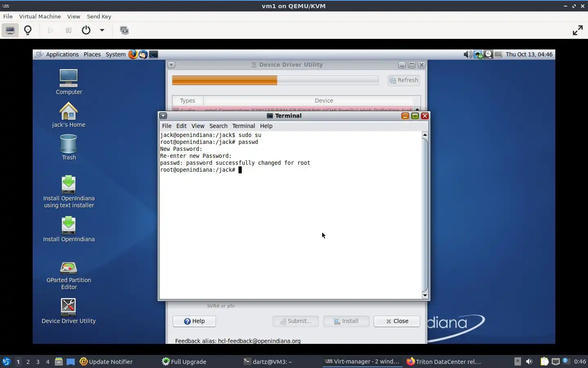Screen dimensions: 588x368
Task: Launch Firefox from the guest panel
Action: point(133,54)
